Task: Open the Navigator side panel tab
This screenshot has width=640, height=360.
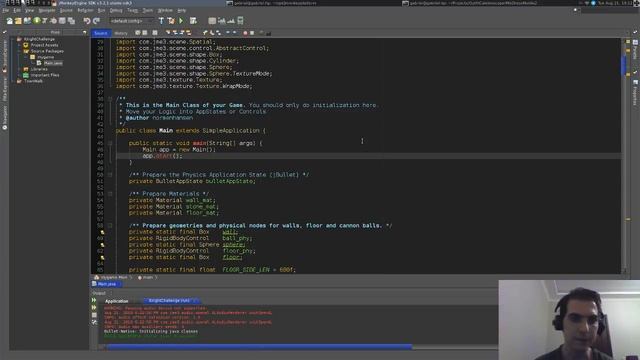Action: tap(4, 118)
